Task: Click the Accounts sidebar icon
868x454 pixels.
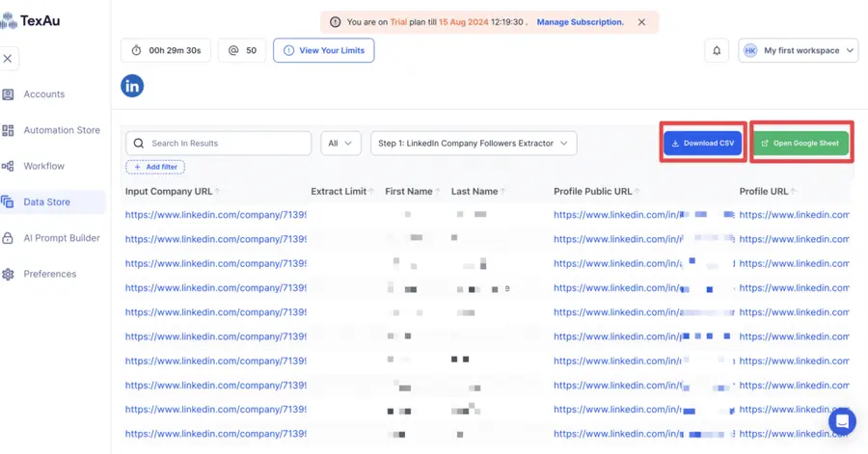Action: click(8, 94)
